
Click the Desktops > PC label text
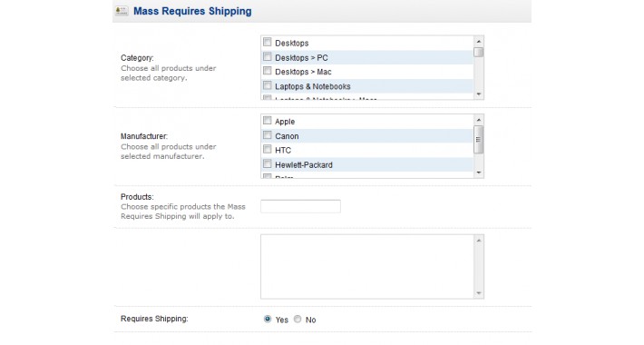301,58
